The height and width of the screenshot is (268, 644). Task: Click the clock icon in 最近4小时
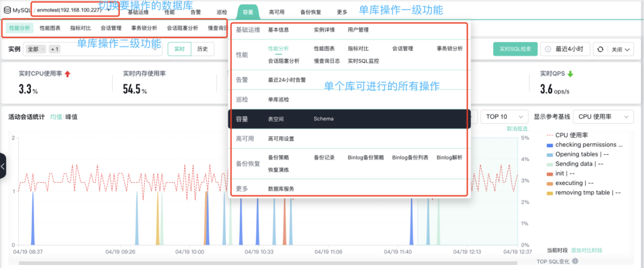(548, 49)
